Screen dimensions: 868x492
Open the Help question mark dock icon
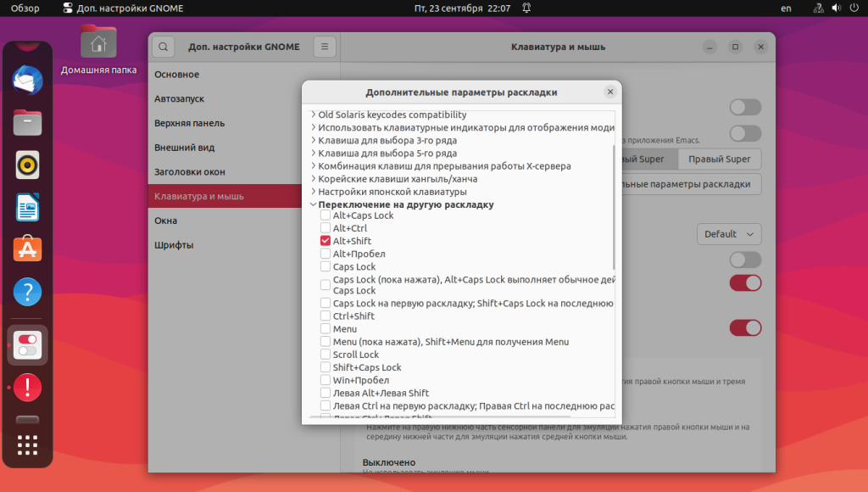[x=27, y=292]
